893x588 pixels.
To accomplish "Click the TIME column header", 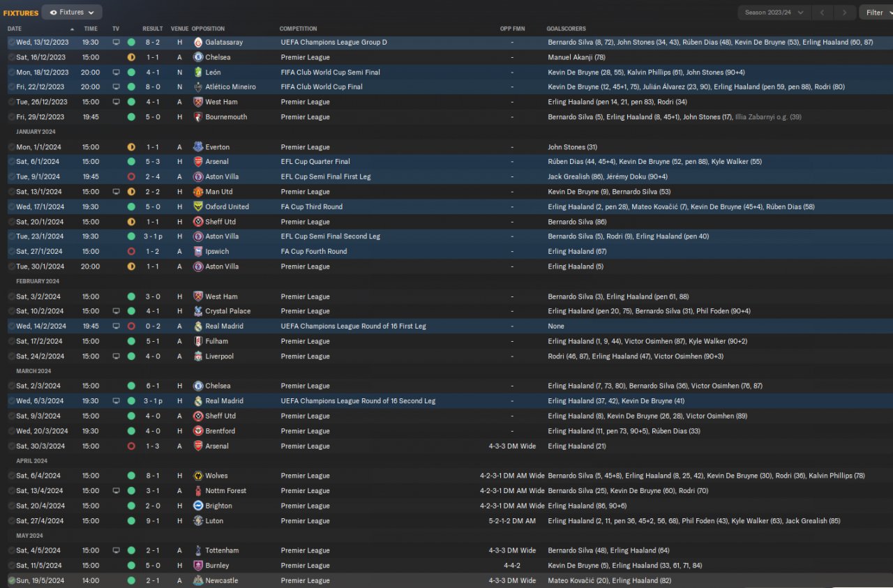I will point(91,29).
